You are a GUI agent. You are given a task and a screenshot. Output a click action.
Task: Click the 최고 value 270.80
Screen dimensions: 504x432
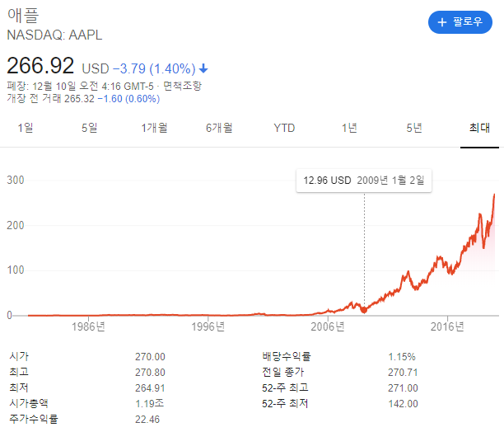pyautogui.click(x=150, y=373)
